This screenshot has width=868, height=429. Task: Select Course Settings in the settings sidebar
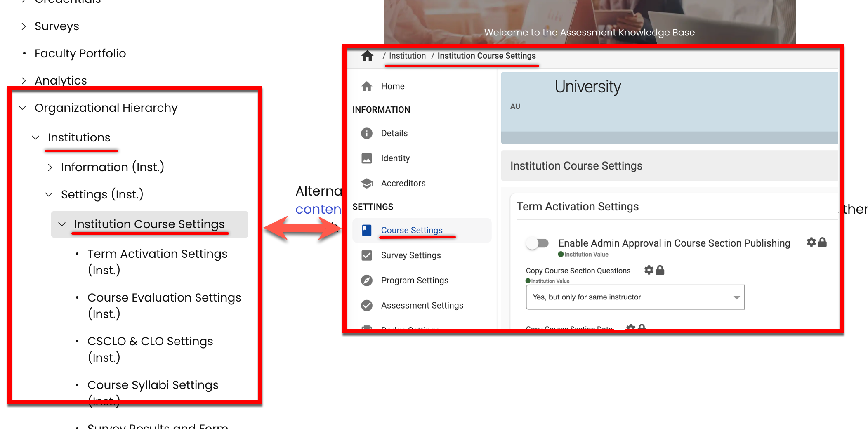tap(411, 230)
